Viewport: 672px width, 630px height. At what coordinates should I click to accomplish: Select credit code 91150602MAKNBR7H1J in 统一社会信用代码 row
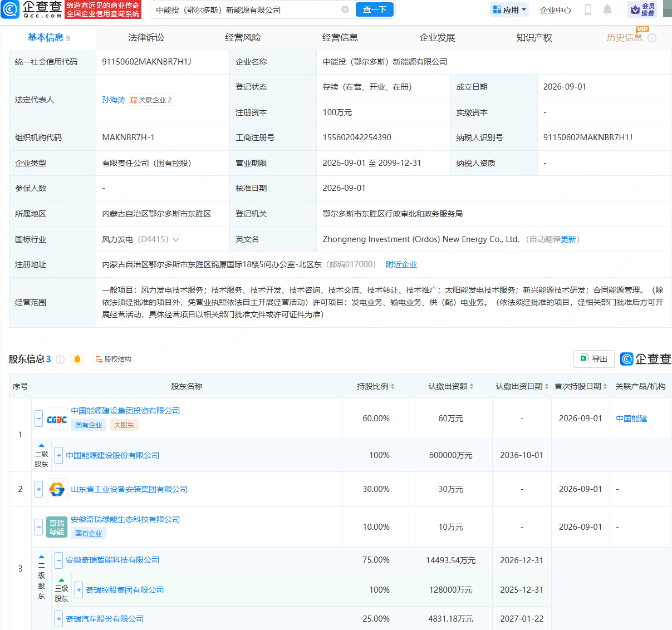[146, 62]
